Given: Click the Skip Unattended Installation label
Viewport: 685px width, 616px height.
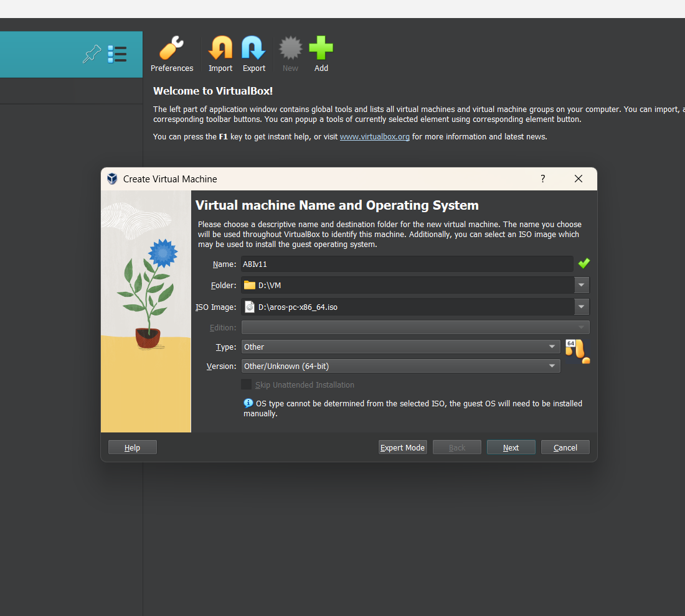Looking at the screenshot, I should coord(305,385).
